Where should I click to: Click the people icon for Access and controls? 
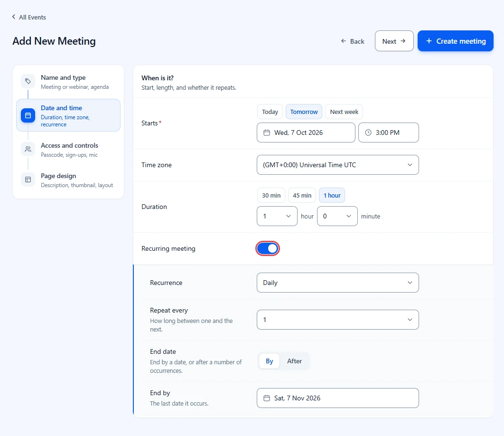(28, 149)
